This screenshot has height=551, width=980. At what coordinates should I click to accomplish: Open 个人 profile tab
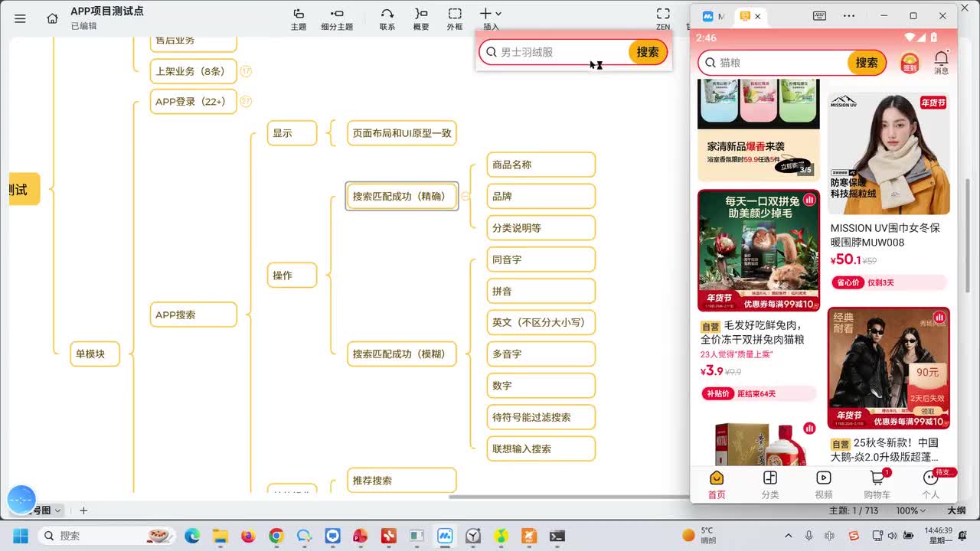tap(931, 485)
